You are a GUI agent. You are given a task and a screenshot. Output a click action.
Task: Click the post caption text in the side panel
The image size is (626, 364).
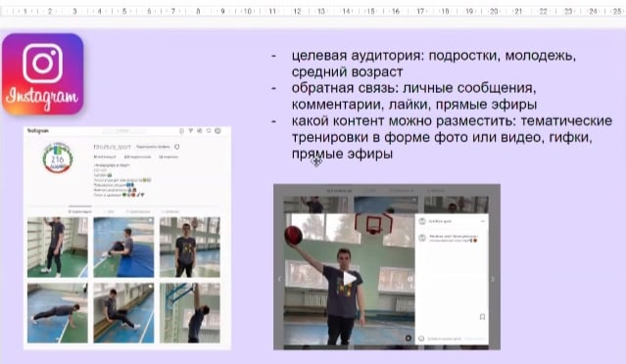[454, 239]
